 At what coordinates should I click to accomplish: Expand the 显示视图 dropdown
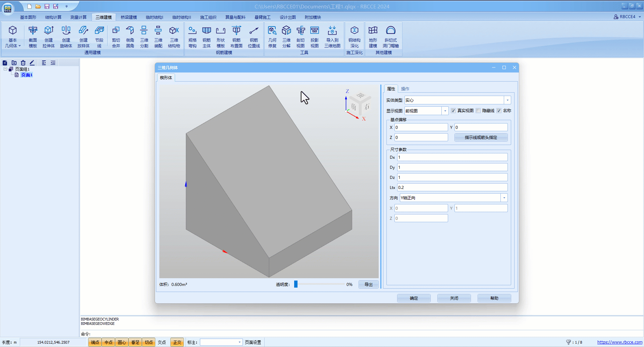click(445, 111)
